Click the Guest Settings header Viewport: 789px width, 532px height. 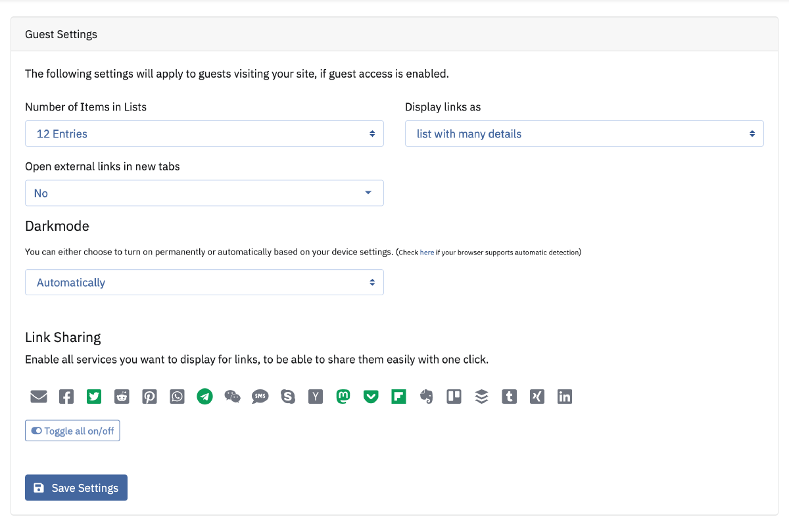point(60,34)
